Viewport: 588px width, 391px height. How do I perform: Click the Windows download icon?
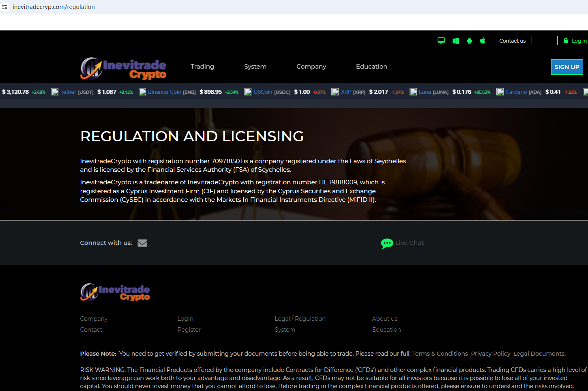(x=455, y=41)
